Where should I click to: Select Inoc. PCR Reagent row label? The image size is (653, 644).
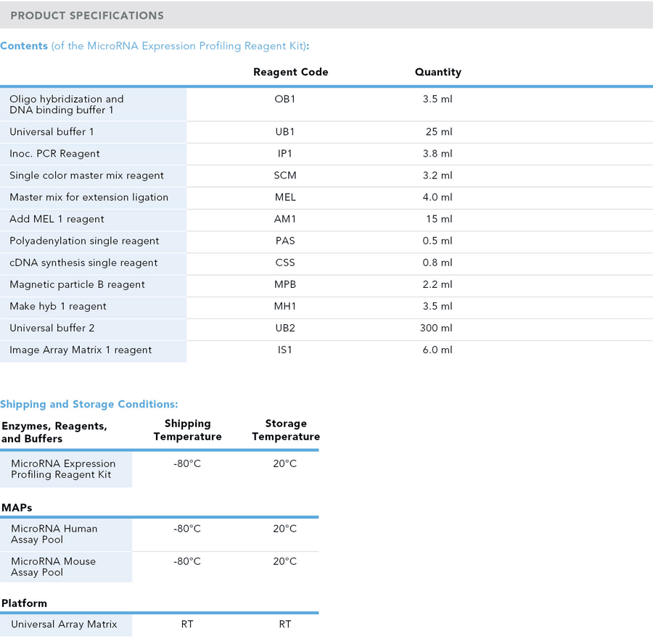coord(54,154)
